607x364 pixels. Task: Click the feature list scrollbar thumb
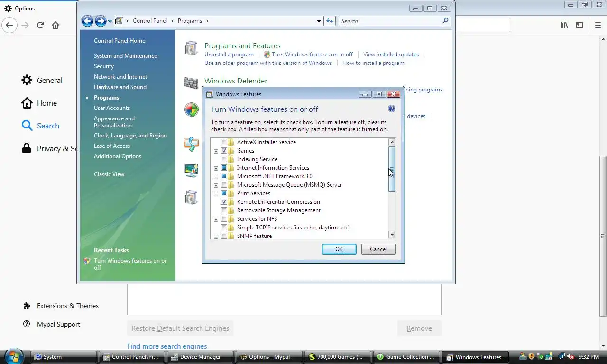click(392, 169)
